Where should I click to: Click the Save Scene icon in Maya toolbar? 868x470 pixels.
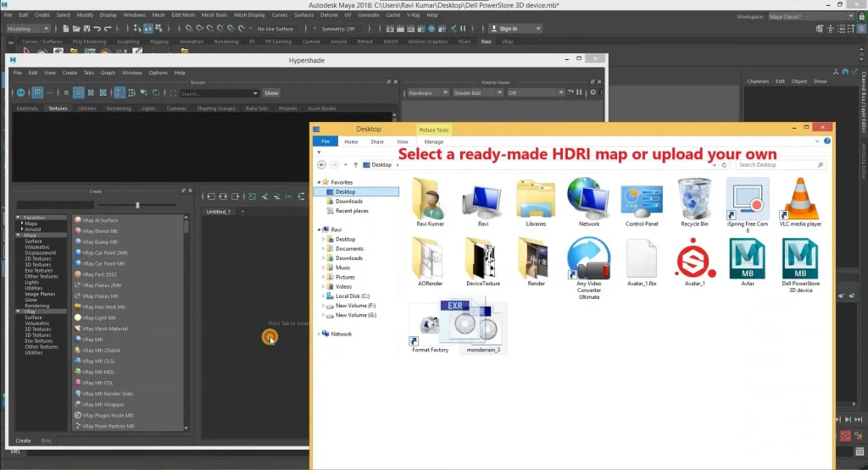pyautogui.click(x=86, y=29)
